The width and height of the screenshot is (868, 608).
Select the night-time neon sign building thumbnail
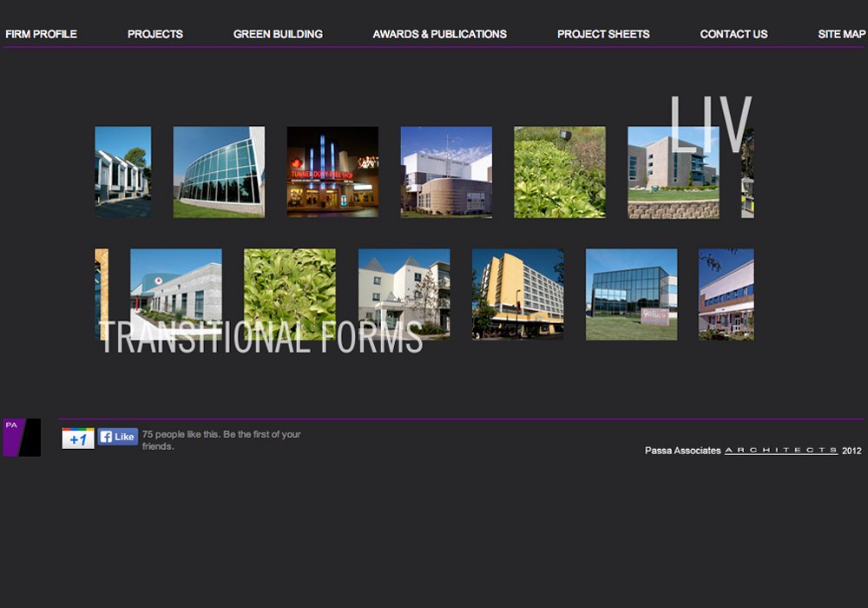point(332,172)
